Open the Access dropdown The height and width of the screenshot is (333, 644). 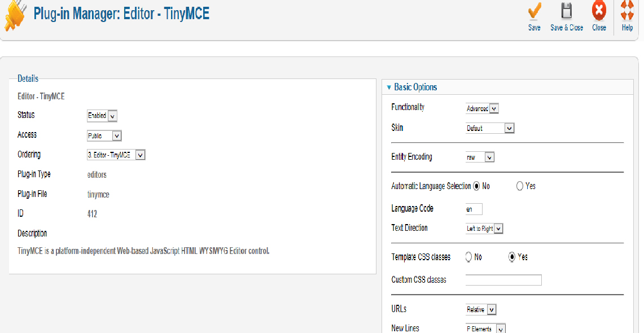[x=104, y=135]
